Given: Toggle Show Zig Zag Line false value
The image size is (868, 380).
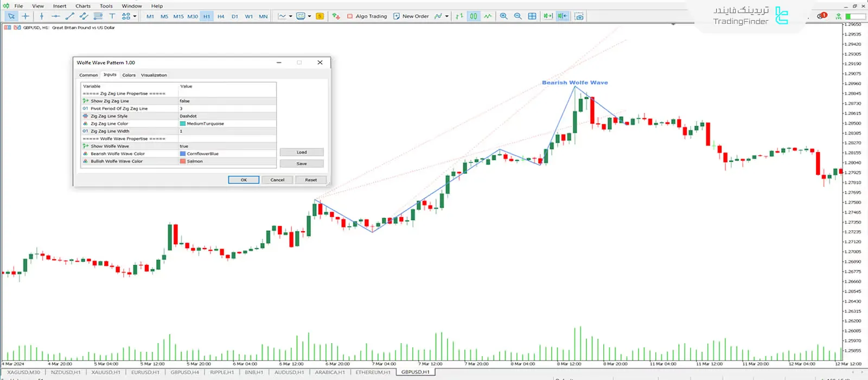Looking at the screenshot, I should 227,101.
